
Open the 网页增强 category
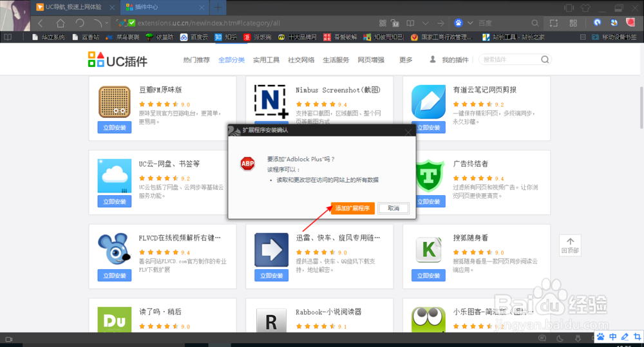pyautogui.click(x=371, y=60)
